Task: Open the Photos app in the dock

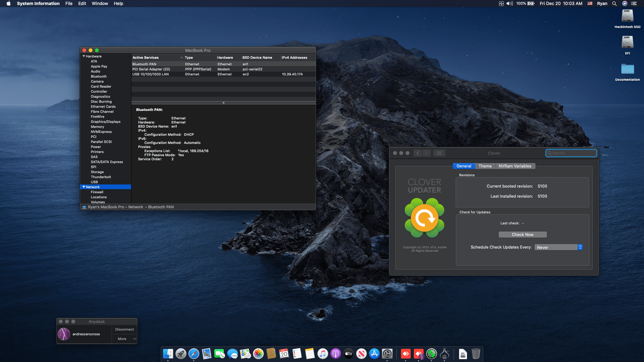Action: click(x=258, y=354)
